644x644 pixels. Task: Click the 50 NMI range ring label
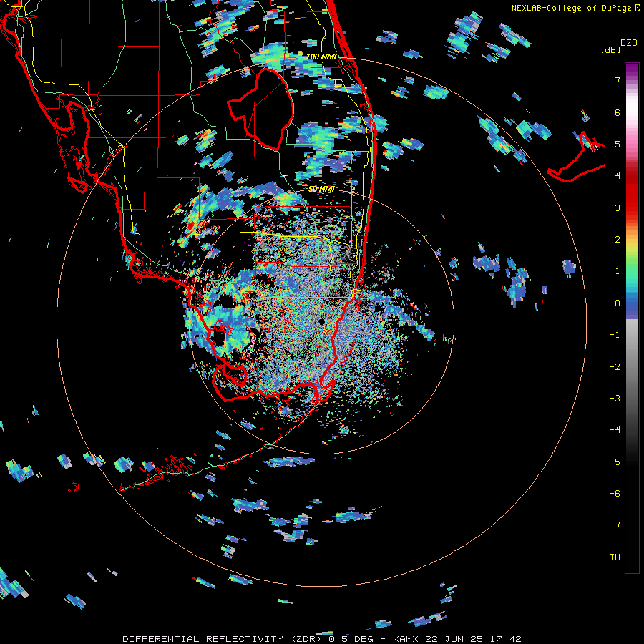[321, 190]
